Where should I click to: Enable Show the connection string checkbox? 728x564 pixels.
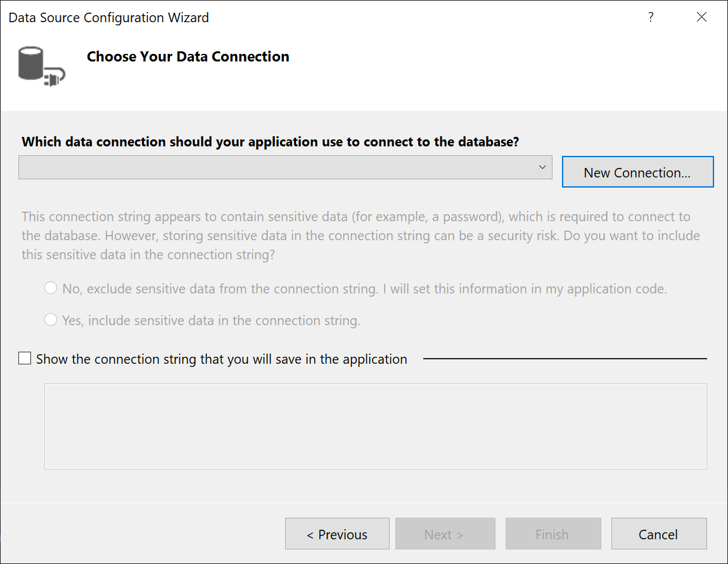pyautogui.click(x=25, y=359)
